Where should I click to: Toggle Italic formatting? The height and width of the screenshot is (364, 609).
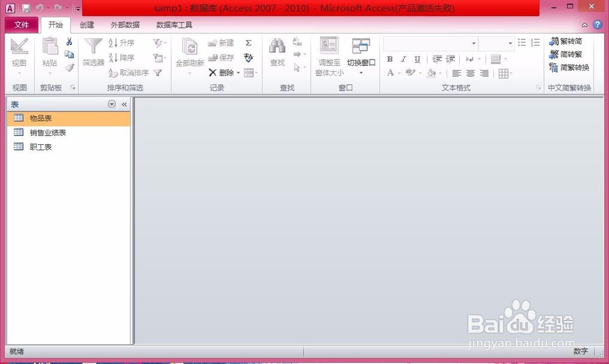404,59
